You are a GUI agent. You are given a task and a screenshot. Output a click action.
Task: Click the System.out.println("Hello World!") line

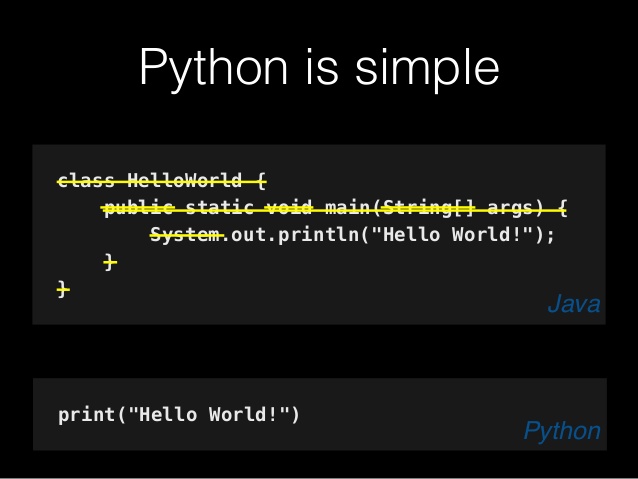352,235
